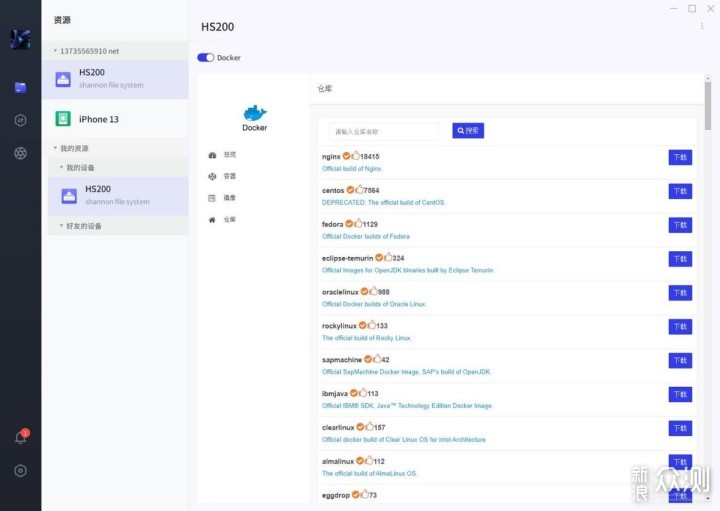Open the resources folder icon in sidebar
This screenshot has width=720, height=511.
point(20,87)
